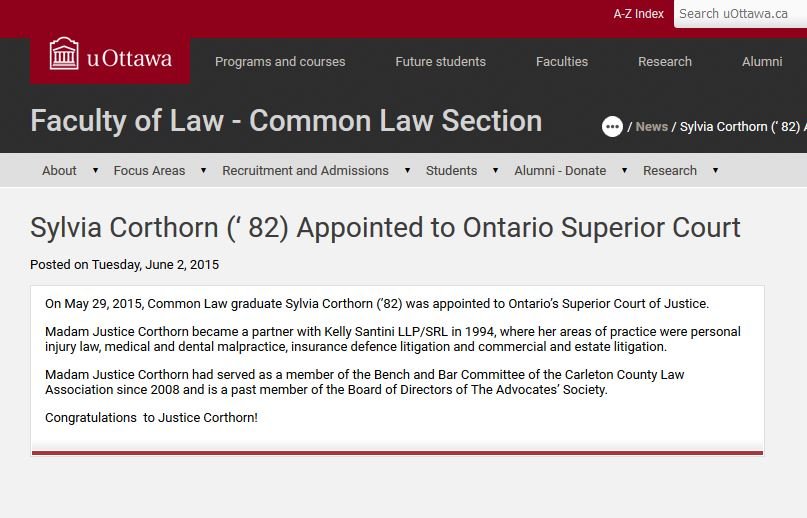The height and width of the screenshot is (518, 807).
Task: Select Students in section navigation
Action: (x=451, y=170)
